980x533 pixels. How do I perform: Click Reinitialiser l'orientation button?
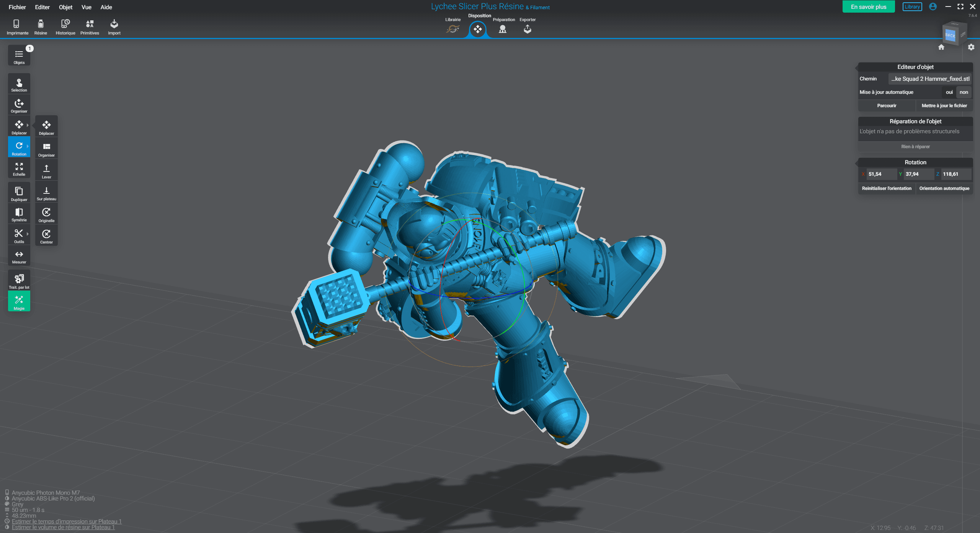coord(887,188)
